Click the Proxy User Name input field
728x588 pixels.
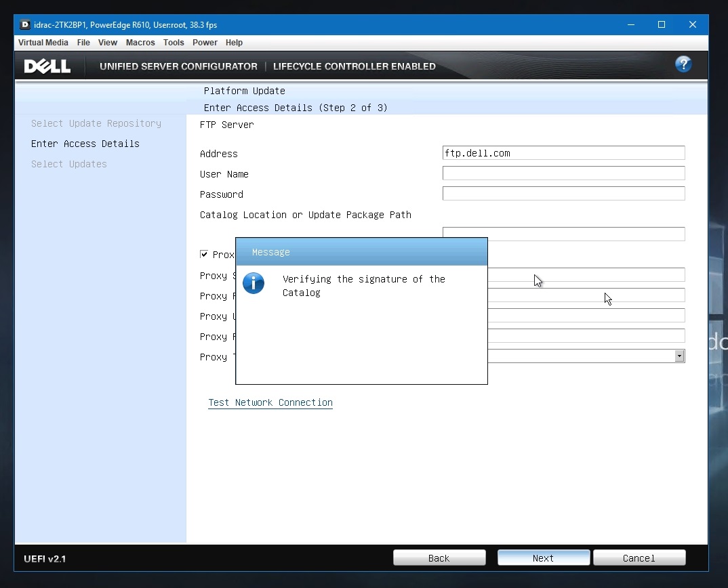[586, 316]
